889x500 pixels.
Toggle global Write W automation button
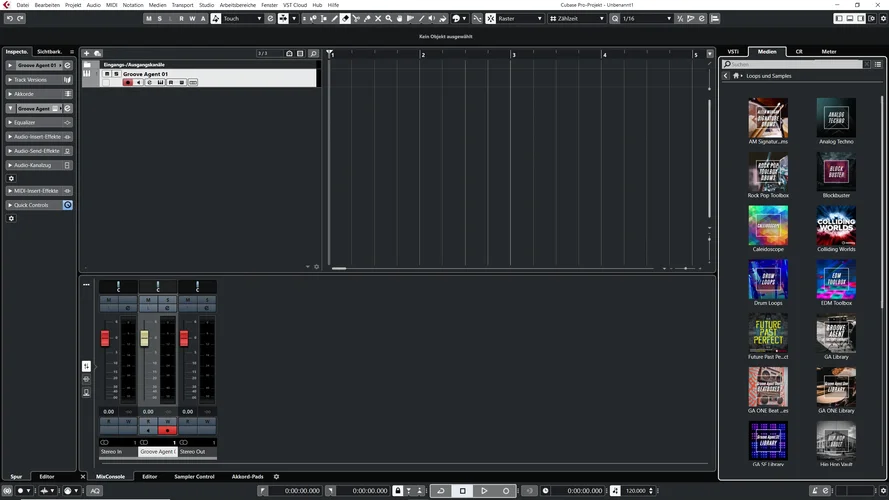coord(192,19)
